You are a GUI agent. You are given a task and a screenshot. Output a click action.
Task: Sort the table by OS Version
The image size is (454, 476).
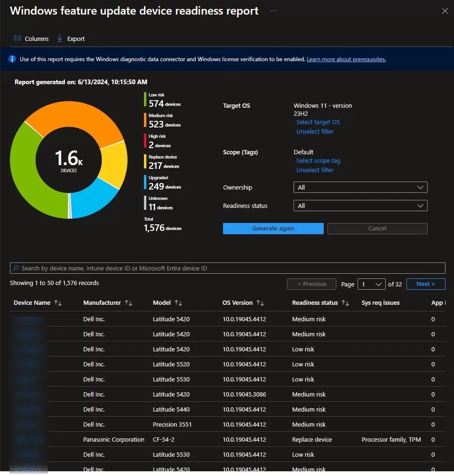pos(261,302)
